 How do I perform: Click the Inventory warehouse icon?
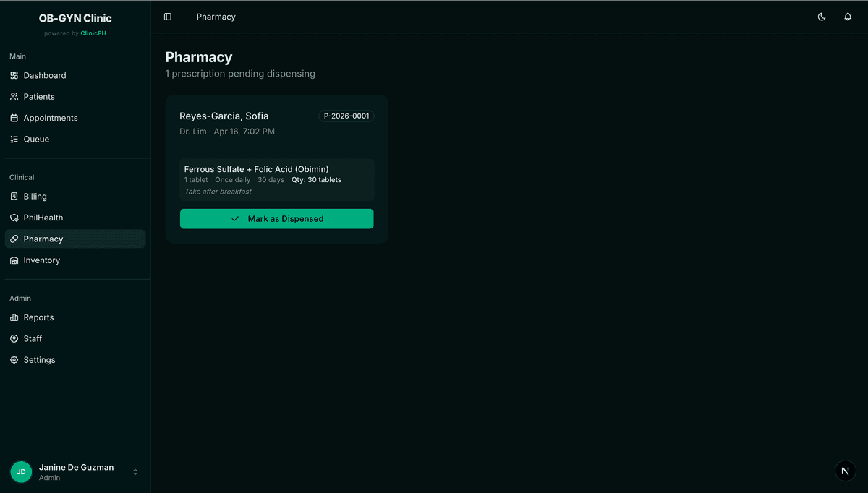pyautogui.click(x=14, y=260)
